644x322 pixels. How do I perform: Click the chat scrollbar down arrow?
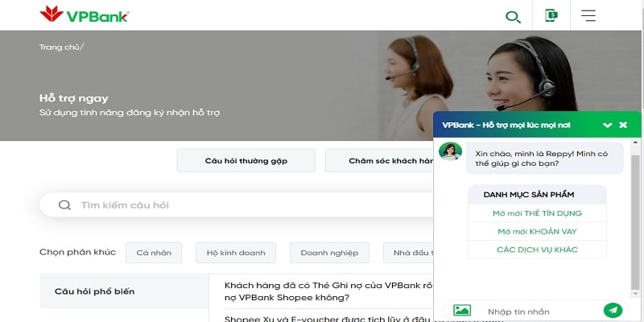pyautogui.click(x=635, y=293)
